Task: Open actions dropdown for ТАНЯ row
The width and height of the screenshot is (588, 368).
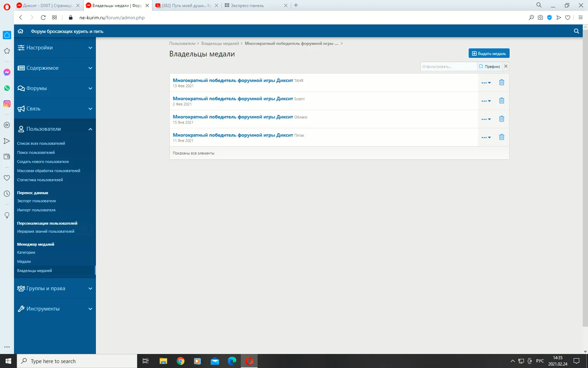Action: point(486,83)
